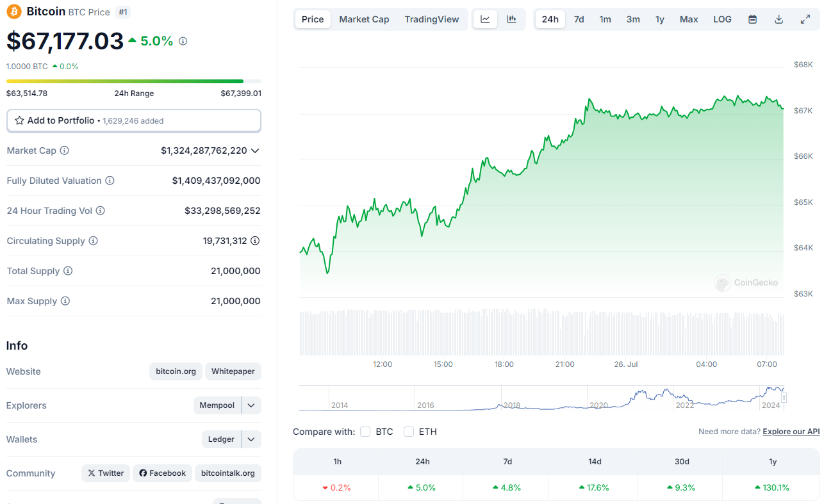The image size is (824, 504).
Task: Show Total Supply info icon
Action: point(68,271)
